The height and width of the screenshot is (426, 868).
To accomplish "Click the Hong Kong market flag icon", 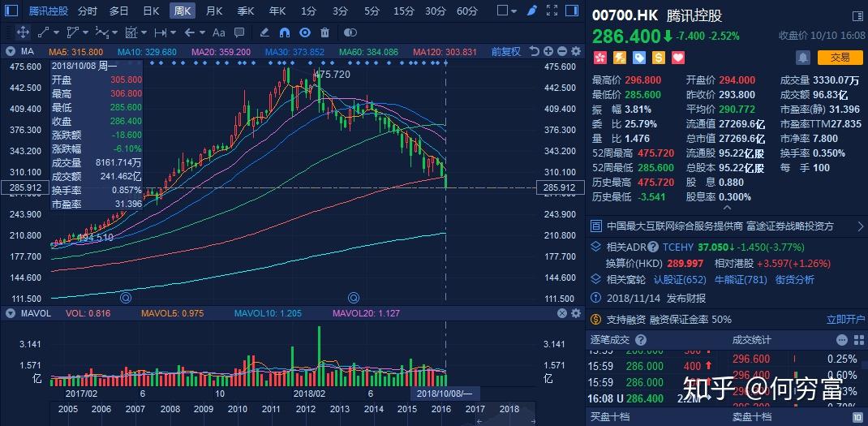I will tap(599, 57).
